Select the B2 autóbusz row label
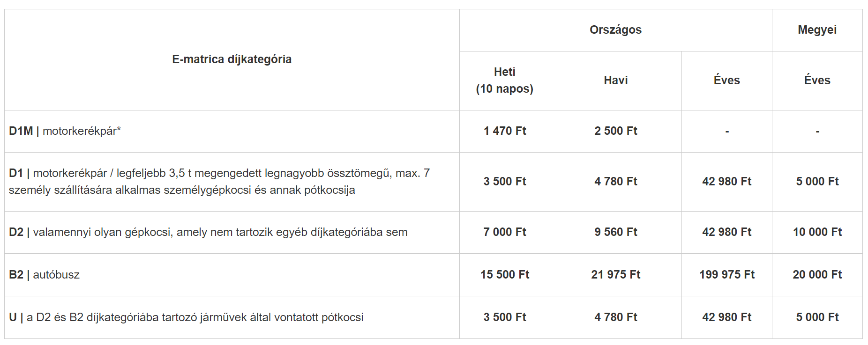The width and height of the screenshot is (868, 345). click(45, 275)
